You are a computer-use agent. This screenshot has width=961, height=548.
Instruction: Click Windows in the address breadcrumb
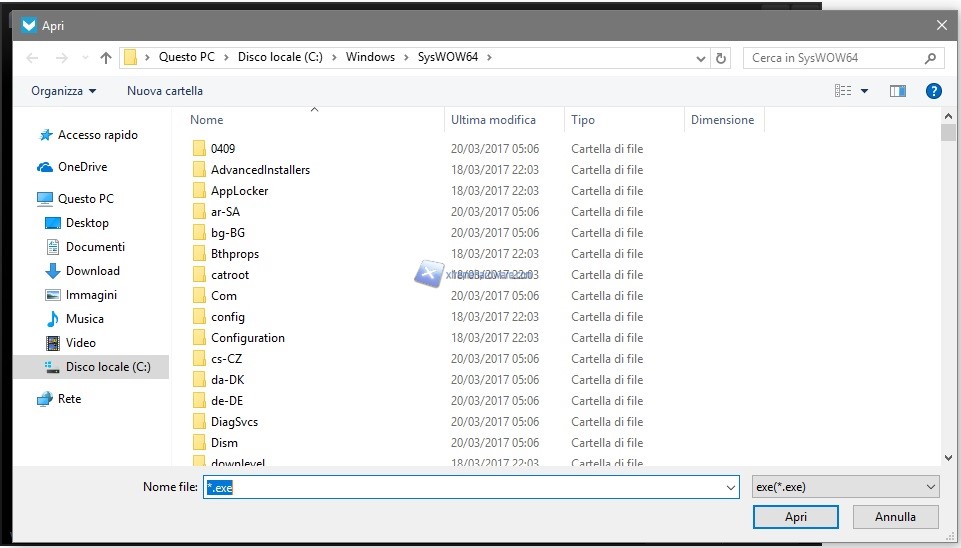(370, 57)
